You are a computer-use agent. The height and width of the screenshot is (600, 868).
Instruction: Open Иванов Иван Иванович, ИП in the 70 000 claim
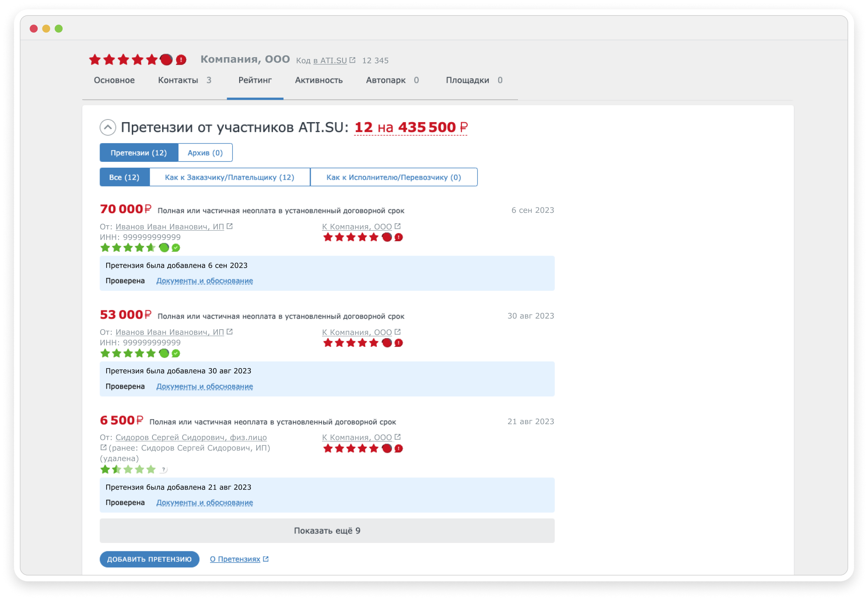pos(170,226)
